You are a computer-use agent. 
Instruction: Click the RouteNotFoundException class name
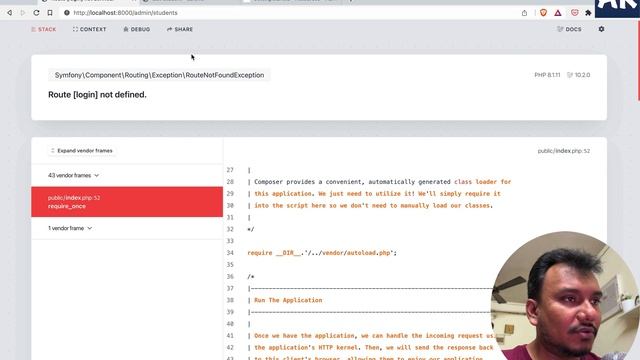tap(160, 75)
